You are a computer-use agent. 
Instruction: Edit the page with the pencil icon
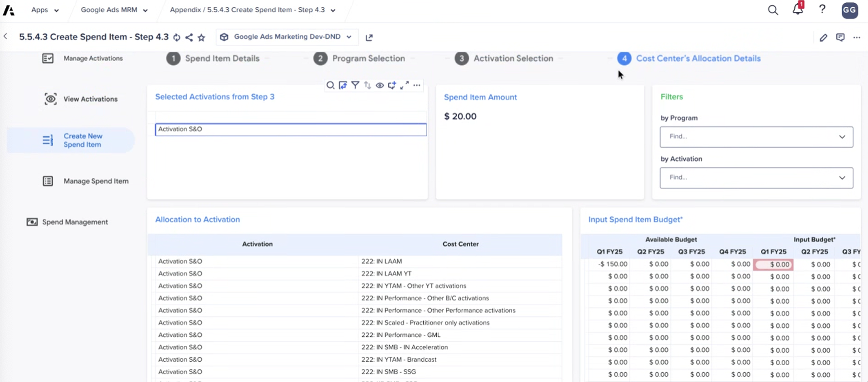pyautogui.click(x=823, y=38)
